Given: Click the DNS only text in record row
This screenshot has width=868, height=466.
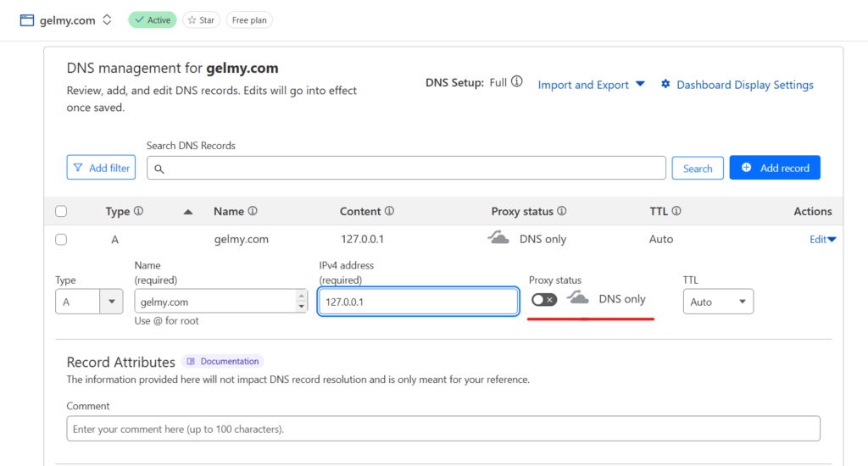Looking at the screenshot, I should click(543, 239).
